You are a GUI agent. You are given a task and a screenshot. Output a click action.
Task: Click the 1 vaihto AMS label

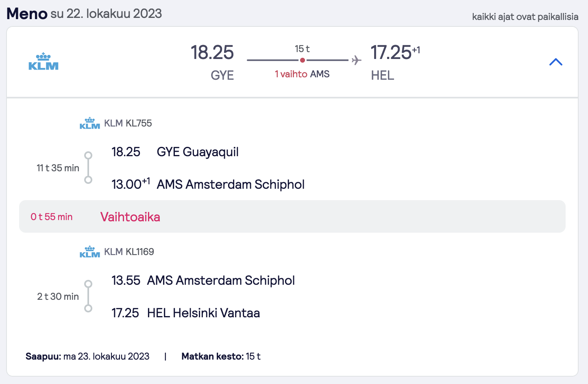302,74
